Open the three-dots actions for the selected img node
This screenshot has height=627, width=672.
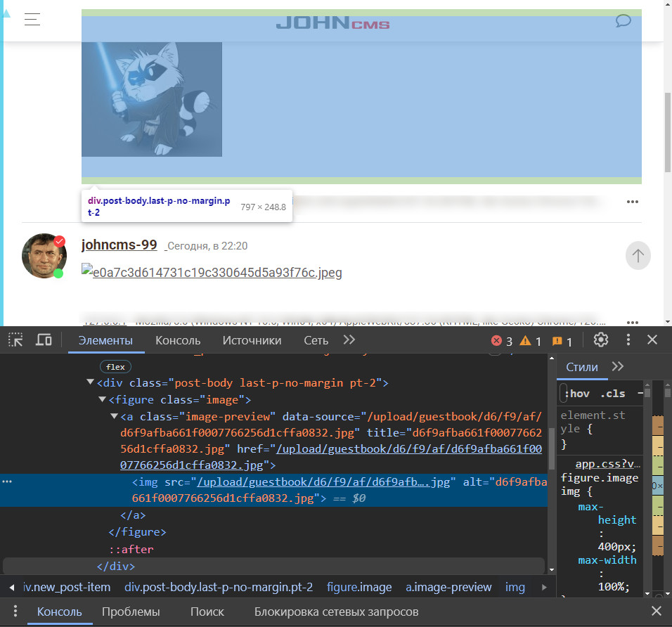(x=7, y=481)
